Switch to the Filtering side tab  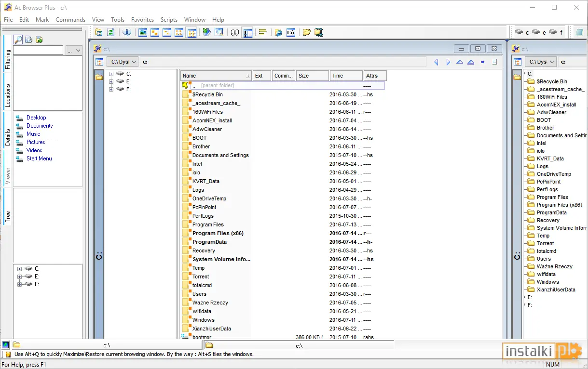click(8, 54)
